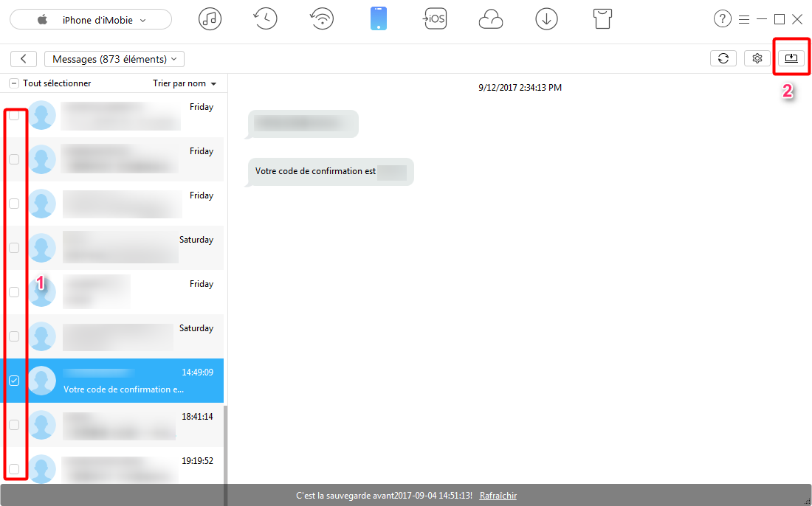Open the iTunes Backup clock history icon
This screenshot has width=812, height=506.
tap(265, 19)
